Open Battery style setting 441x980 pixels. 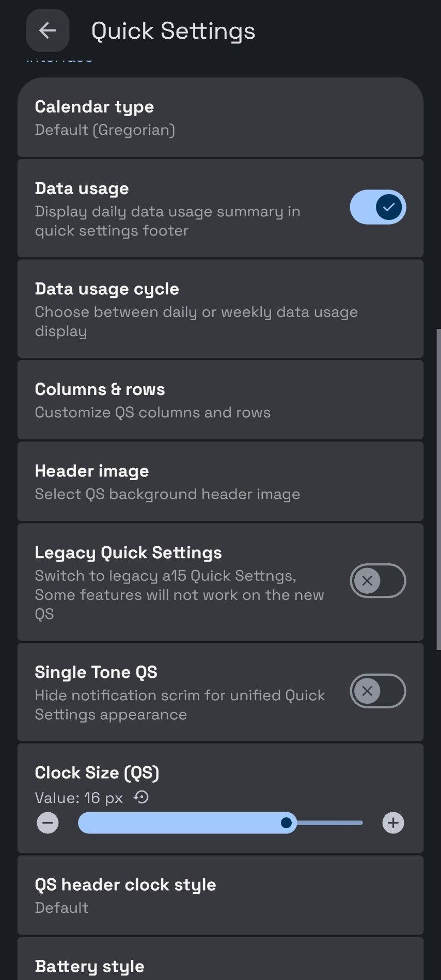tap(220, 965)
